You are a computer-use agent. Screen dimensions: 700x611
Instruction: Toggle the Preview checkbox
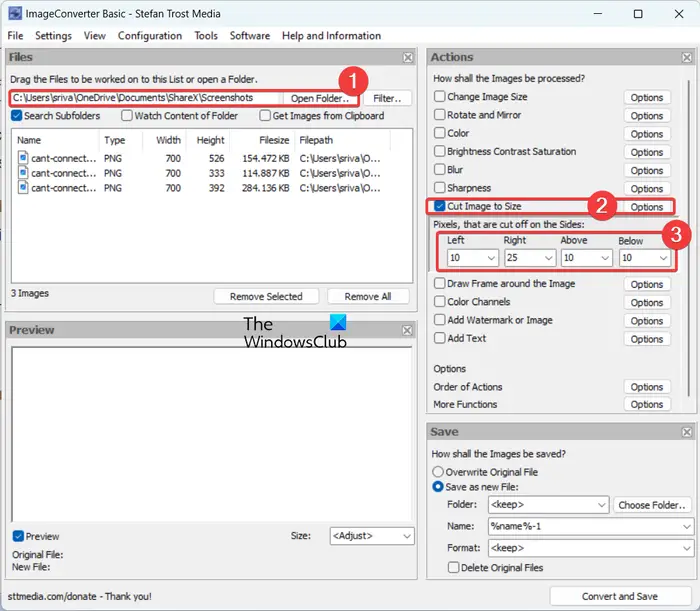(18, 536)
